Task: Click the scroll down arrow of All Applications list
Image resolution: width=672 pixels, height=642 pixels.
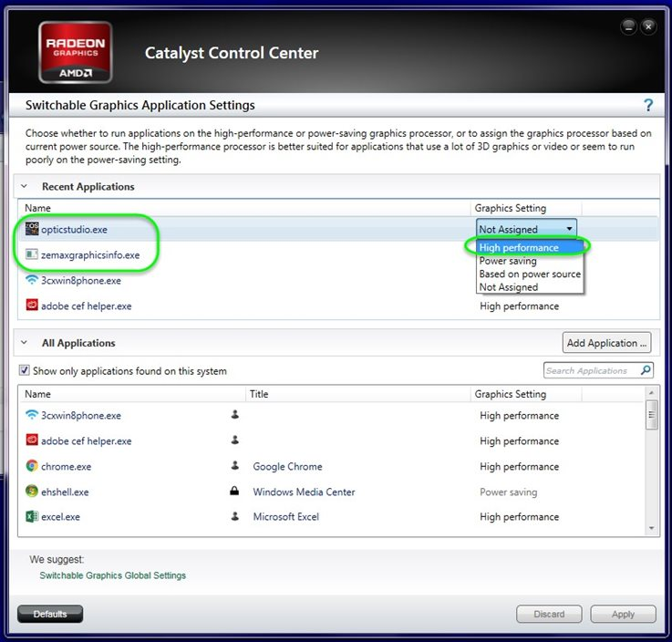Action: click(x=651, y=528)
